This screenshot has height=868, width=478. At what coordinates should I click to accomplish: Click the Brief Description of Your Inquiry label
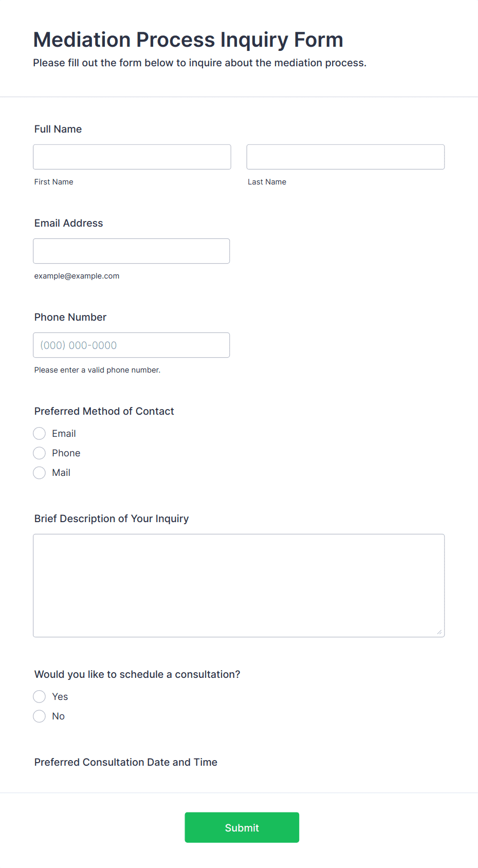(x=112, y=519)
